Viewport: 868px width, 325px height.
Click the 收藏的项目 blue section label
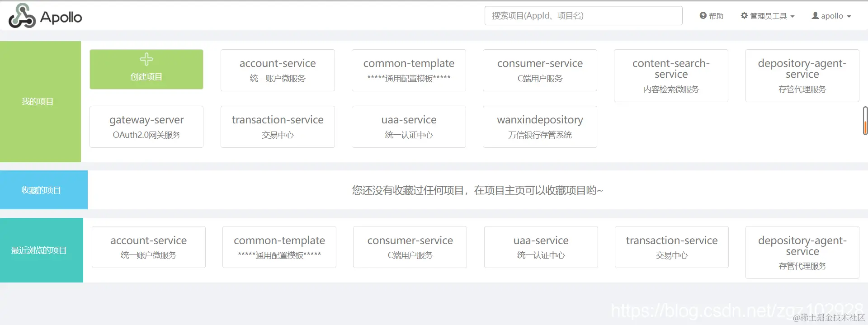point(43,190)
